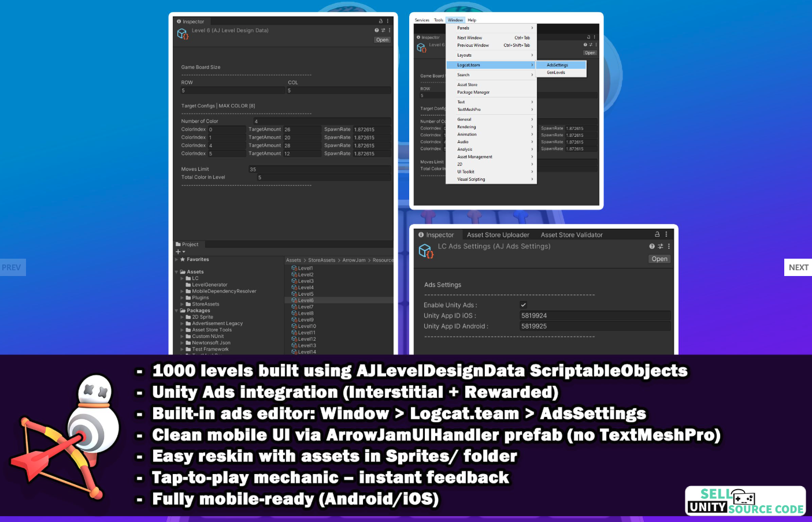Image resolution: width=812 pixels, height=522 pixels.
Task: Open the Layouts submenu
Action: [491, 55]
